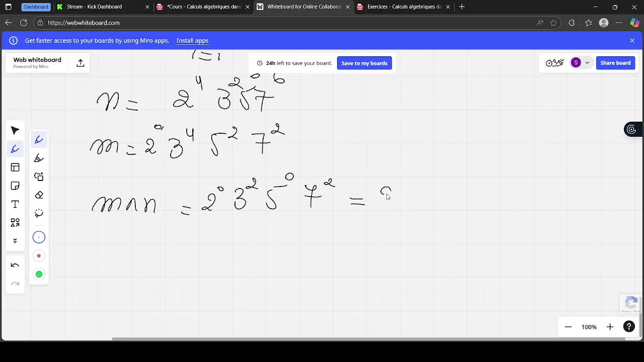View site information lock icon
644x362 pixels.
pos(40,23)
